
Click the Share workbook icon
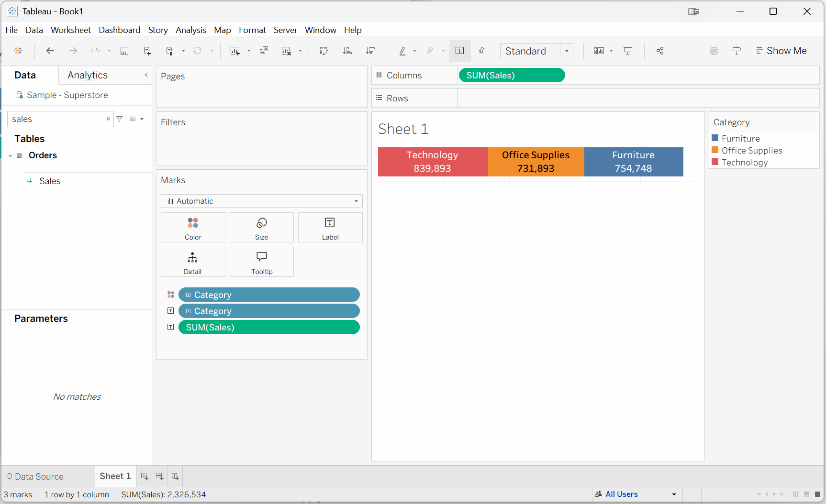click(x=660, y=51)
